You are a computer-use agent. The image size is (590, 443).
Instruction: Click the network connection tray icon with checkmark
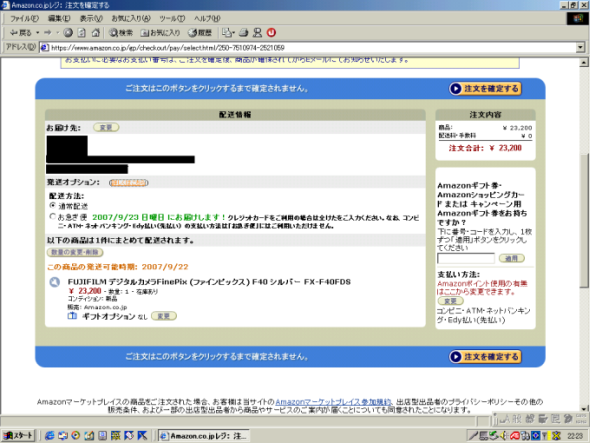(493, 436)
